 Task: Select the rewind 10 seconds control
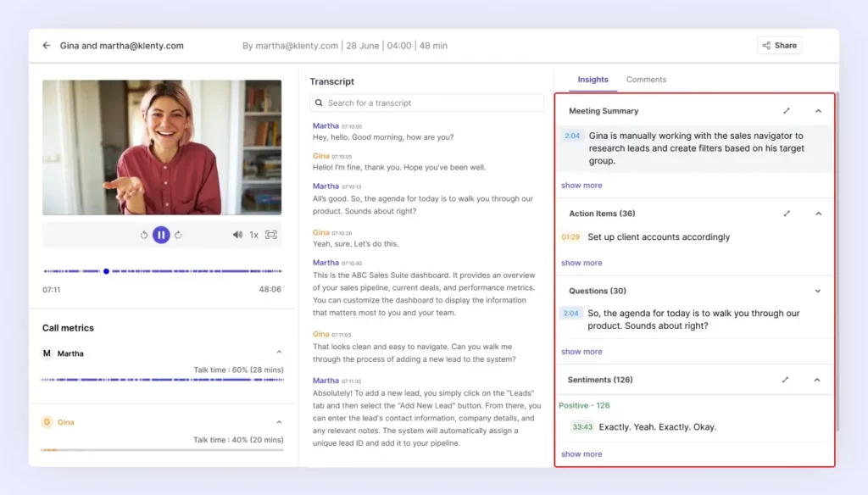coord(143,235)
